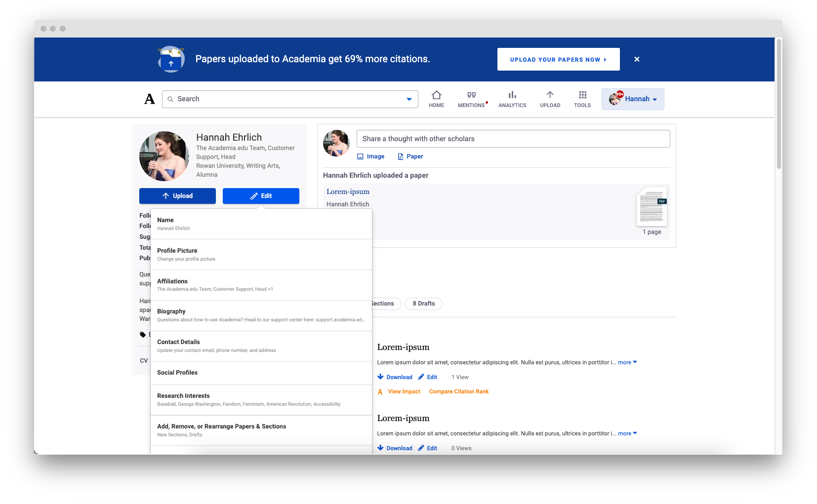Click Download on the paper with 1 View
817x504 pixels.
pos(395,377)
